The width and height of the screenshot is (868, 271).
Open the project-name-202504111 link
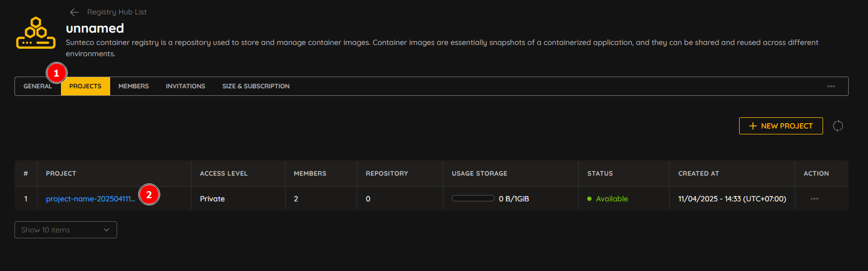pyautogui.click(x=90, y=199)
